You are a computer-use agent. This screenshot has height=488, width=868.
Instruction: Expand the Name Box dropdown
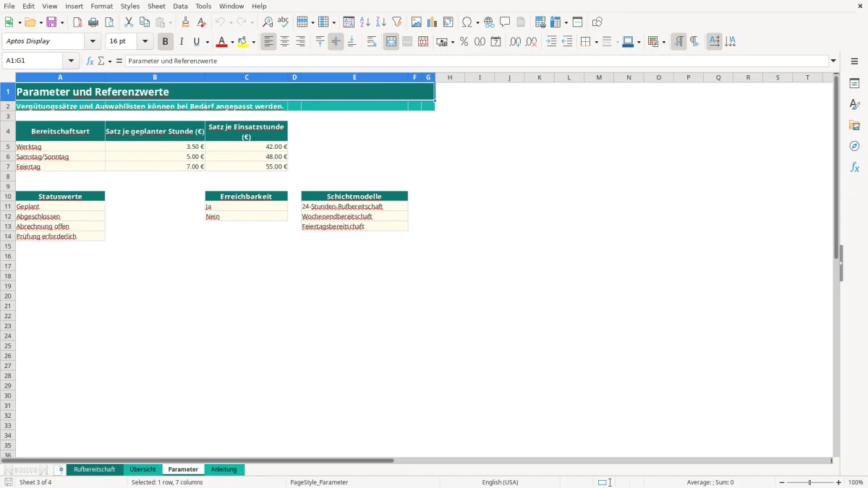(x=71, y=61)
